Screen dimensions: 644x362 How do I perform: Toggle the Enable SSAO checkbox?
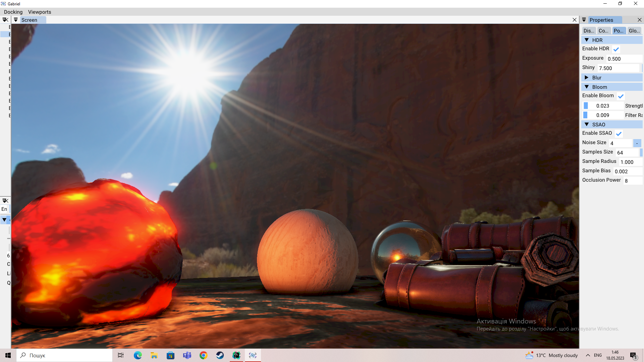[619, 133]
